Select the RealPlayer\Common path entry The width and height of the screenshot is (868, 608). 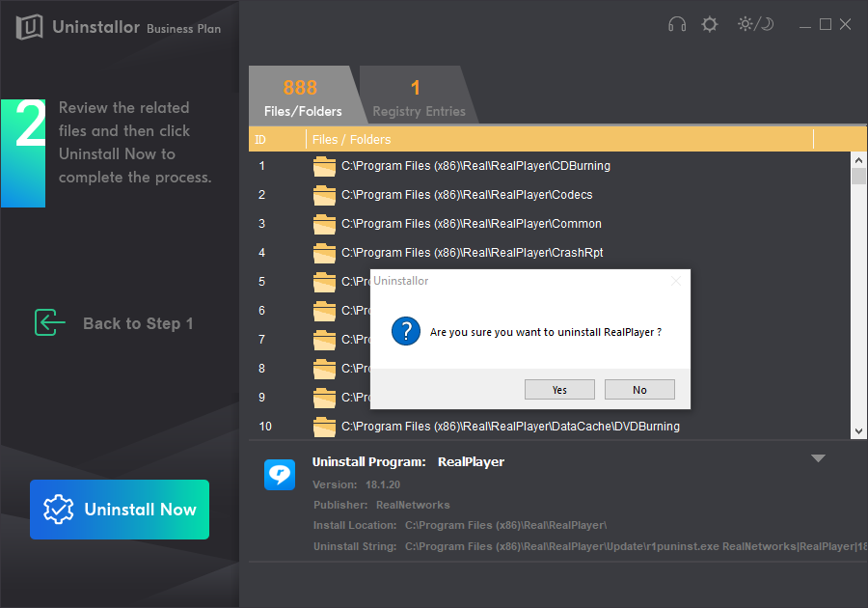coord(471,224)
